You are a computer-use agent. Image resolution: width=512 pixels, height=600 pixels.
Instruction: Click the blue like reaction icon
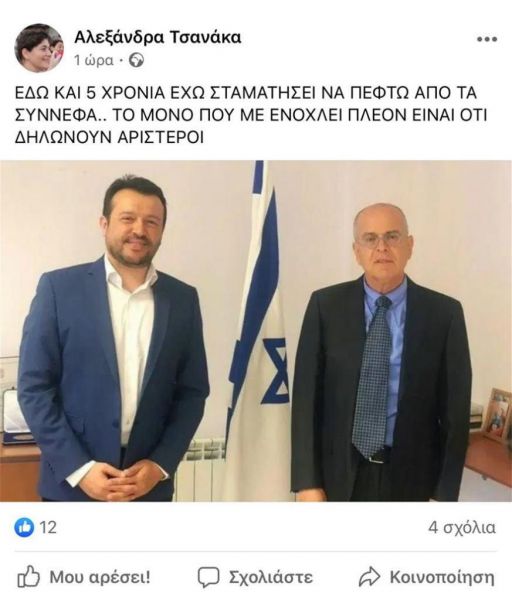point(24,528)
